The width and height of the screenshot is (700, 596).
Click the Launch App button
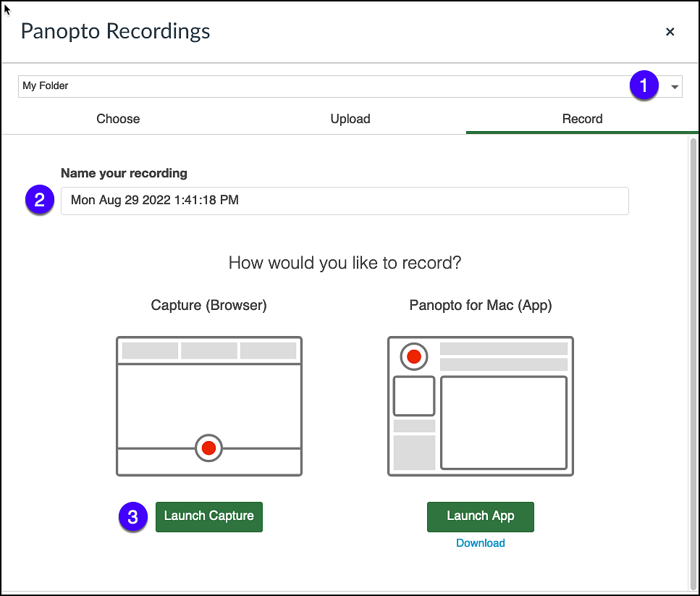click(x=480, y=516)
